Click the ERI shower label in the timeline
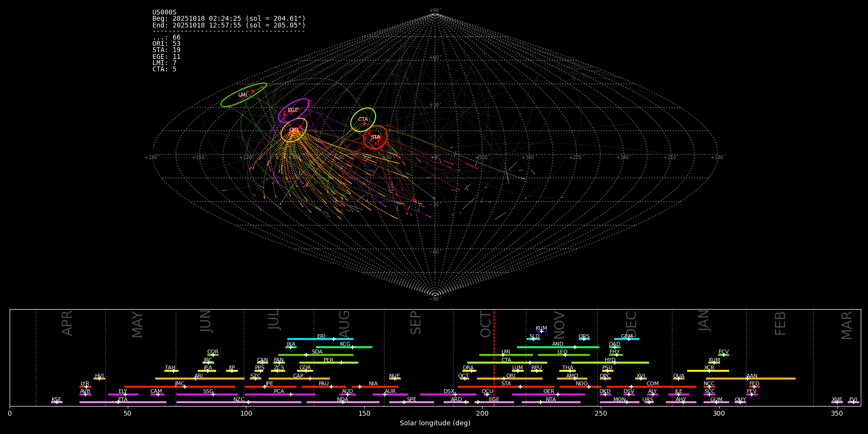This screenshot has height=434, width=868. coord(322,337)
